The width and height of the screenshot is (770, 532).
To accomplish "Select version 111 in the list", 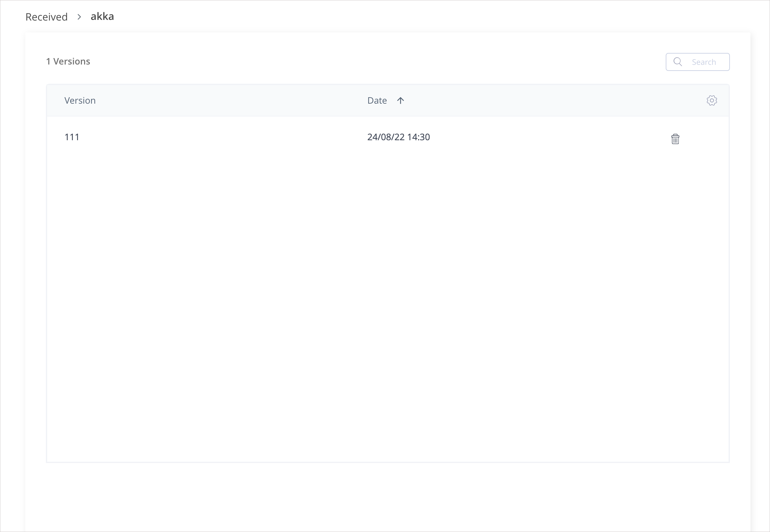I will tap(72, 137).
